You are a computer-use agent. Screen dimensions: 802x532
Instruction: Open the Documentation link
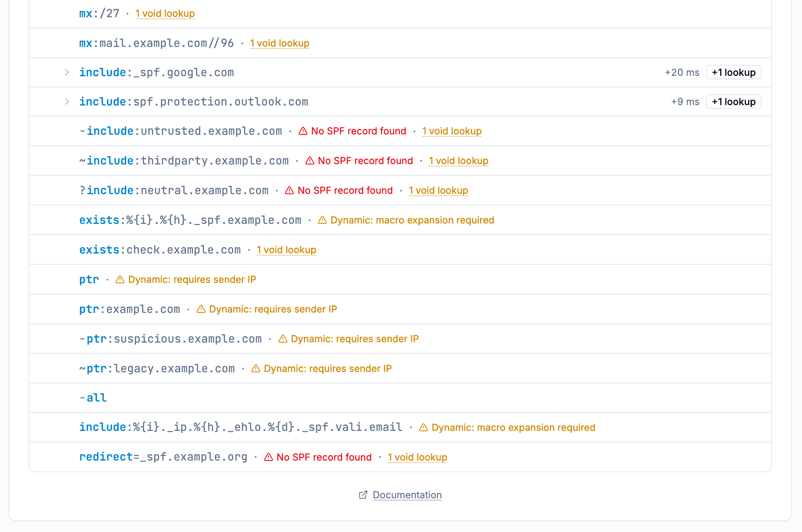pos(407,495)
